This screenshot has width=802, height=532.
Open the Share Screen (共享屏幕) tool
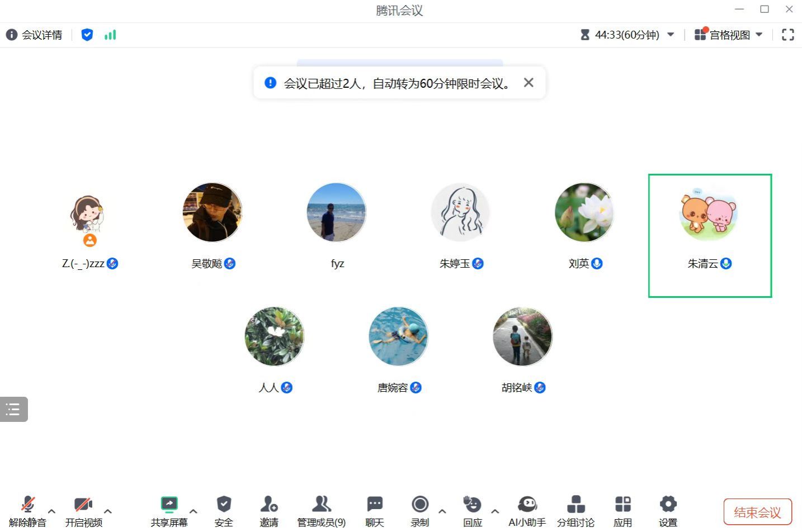[x=169, y=511]
